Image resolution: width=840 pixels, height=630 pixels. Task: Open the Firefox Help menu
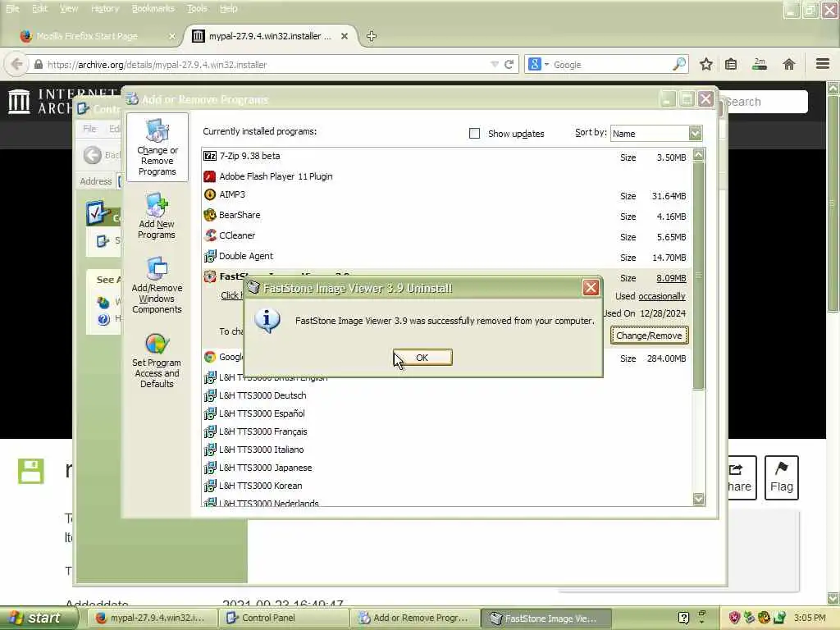tap(228, 8)
